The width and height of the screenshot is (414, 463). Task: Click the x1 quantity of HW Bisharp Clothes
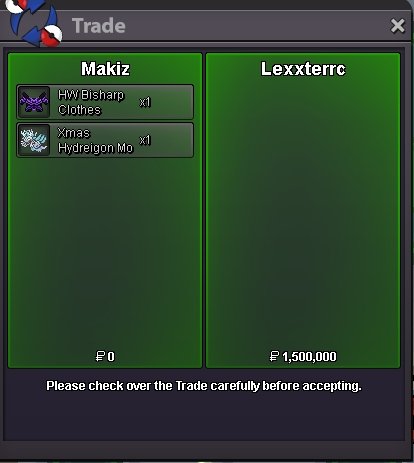pos(145,102)
